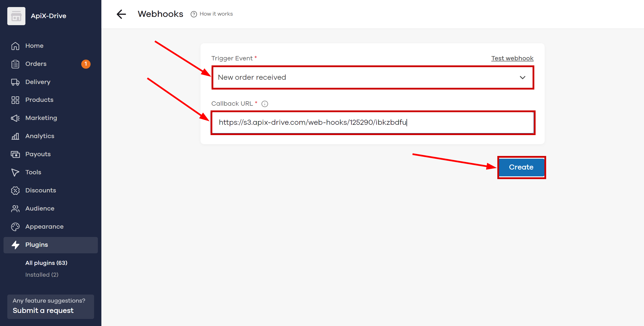
Task: Click the Home house icon
Action: point(15,46)
